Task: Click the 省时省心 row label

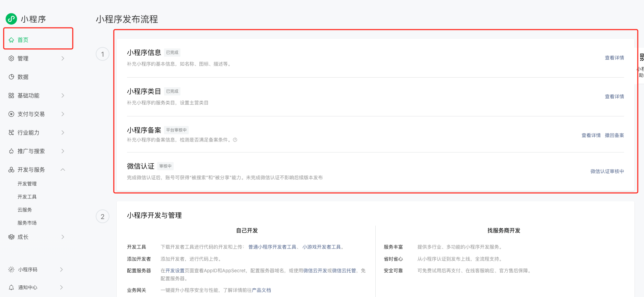Action: pos(393,259)
